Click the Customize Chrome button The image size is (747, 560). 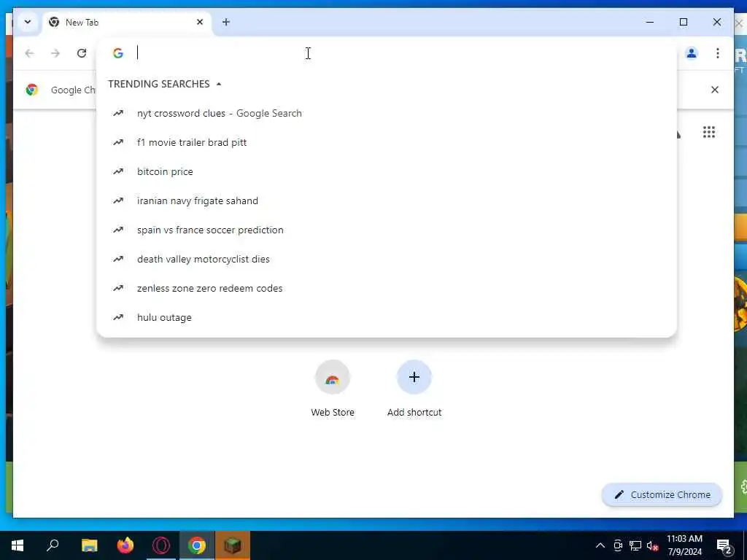pos(662,495)
